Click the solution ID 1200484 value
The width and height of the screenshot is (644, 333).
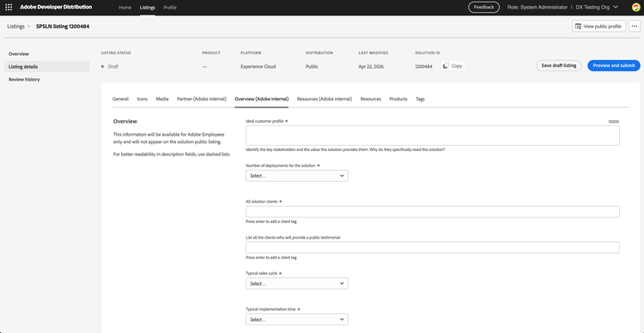[423, 67]
